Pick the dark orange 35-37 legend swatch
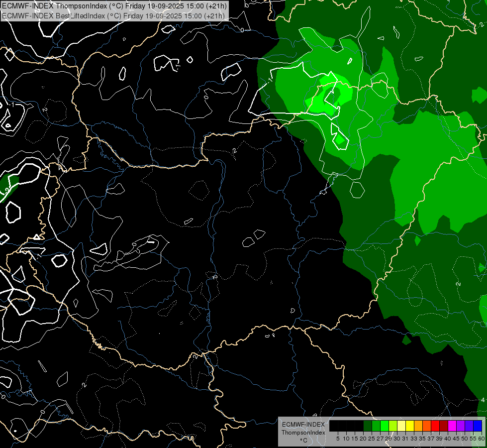 tap(427, 426)
